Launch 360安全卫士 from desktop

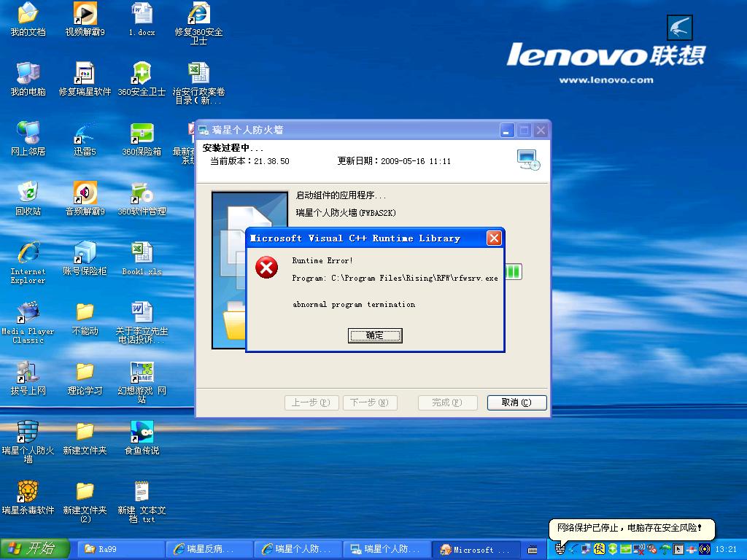pyautogui.click(x=142, y=79)
